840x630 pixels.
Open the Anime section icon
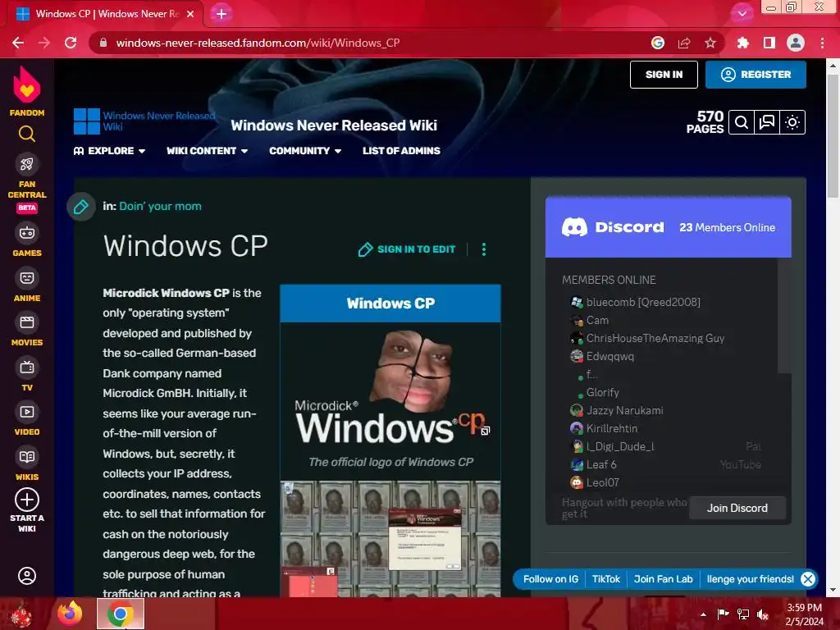[x=27, y=278]
